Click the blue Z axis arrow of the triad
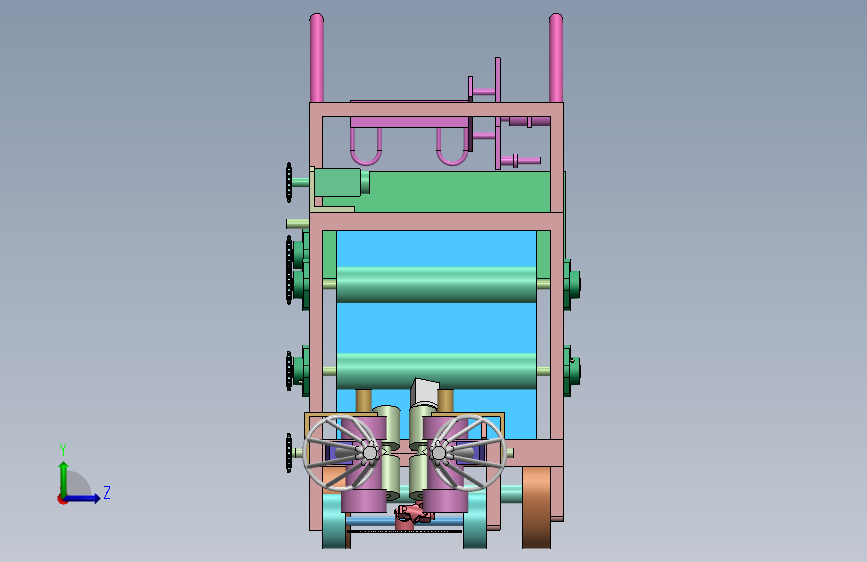The width and height of the screenshot is (867, 562). [x=83, y=498]
